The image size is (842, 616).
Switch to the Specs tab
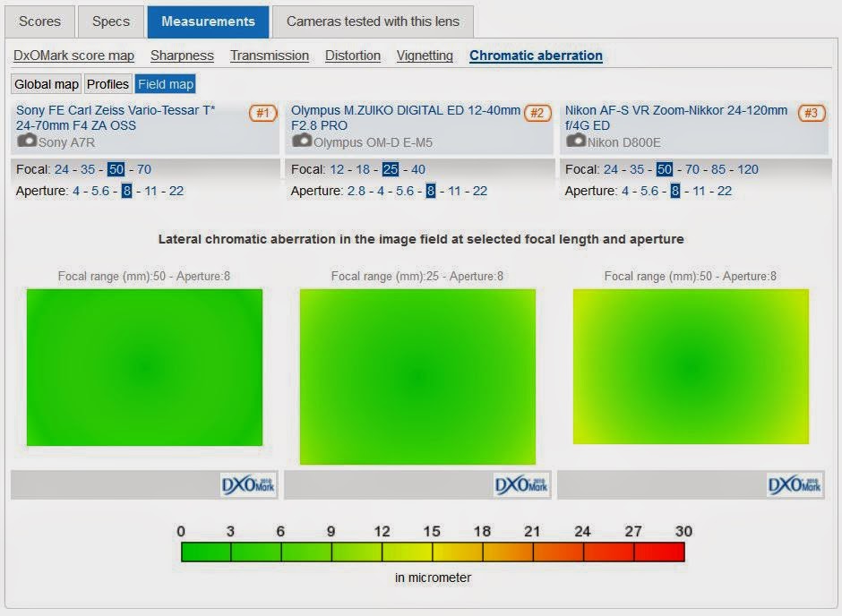coord(110,22)
